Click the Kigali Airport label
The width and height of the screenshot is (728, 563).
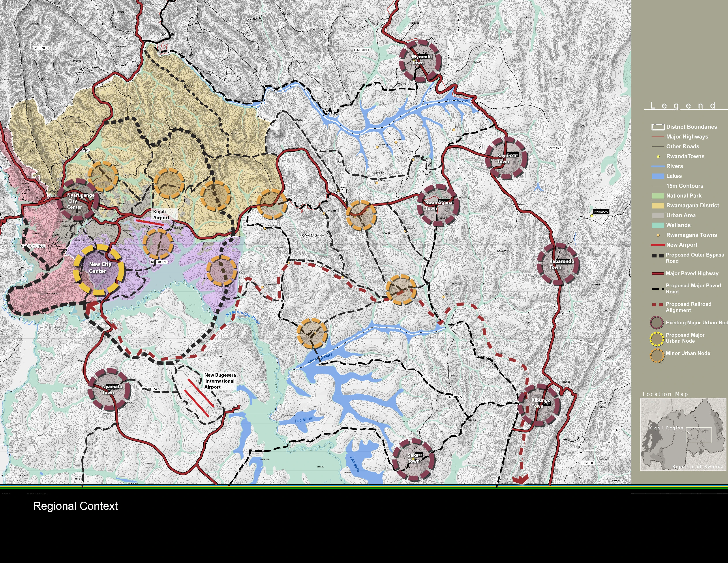pyautogui.click(x=161, y=214)
